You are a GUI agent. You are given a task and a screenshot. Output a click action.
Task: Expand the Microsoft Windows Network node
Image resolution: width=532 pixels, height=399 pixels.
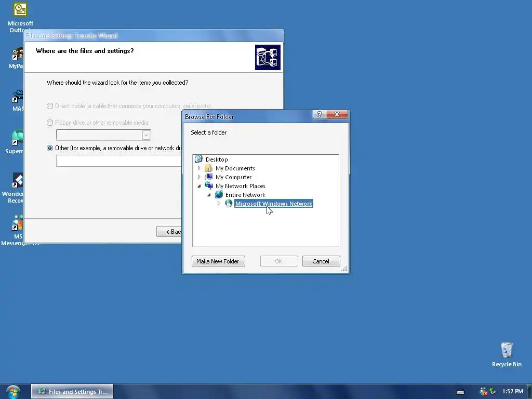[219, 204]
